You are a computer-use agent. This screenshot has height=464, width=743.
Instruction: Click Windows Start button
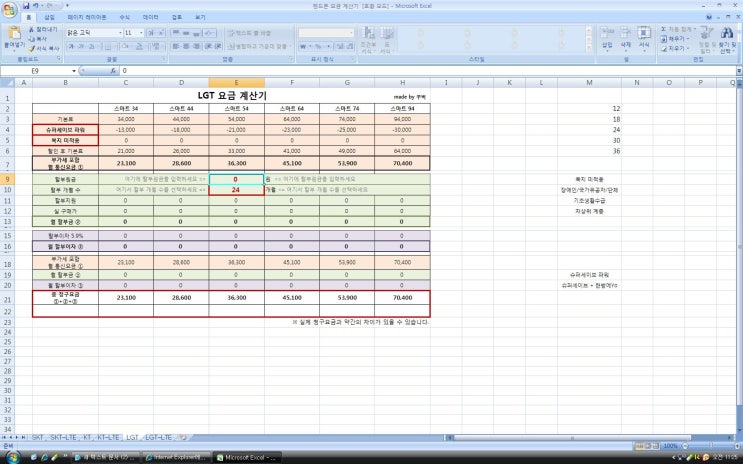click(x=12, y=457)
